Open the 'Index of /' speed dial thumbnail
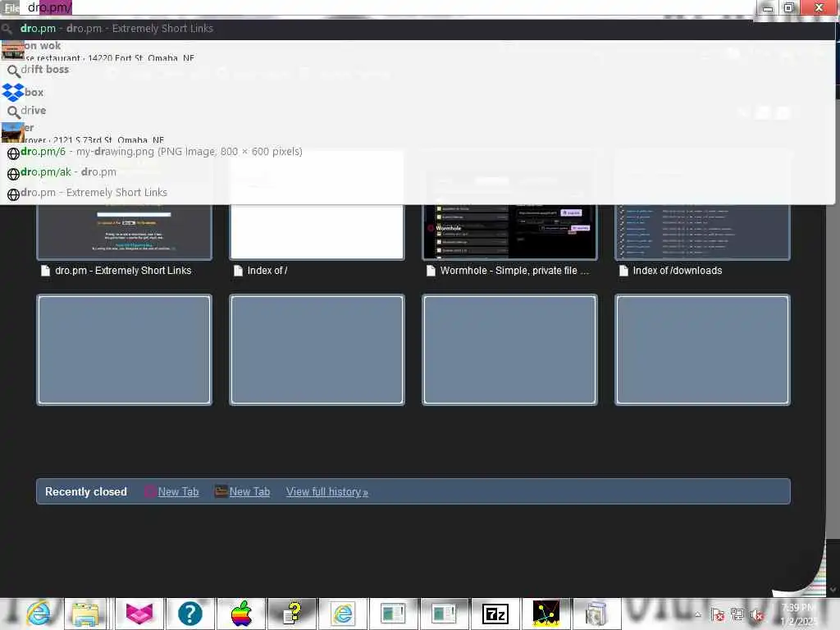Image resolution: width=840 pixels, height=630 pixels. click(317, 231)
